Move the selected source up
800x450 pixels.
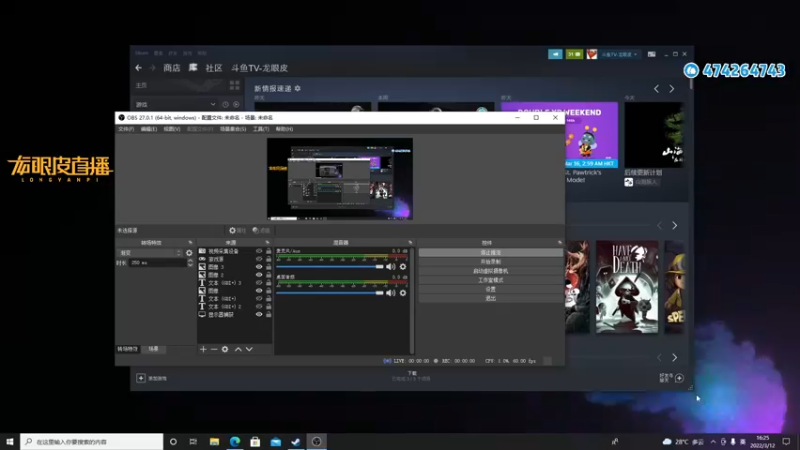pos(238,349)
